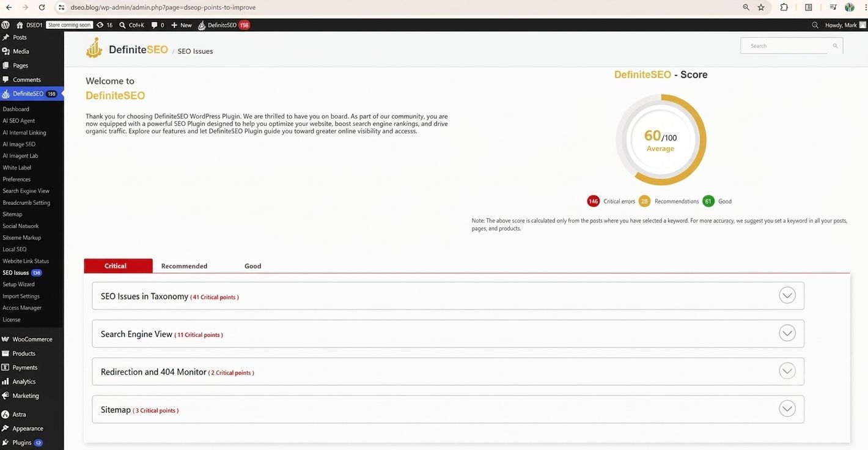Click the yellow 28 recommendations badge

click(644, 201)
